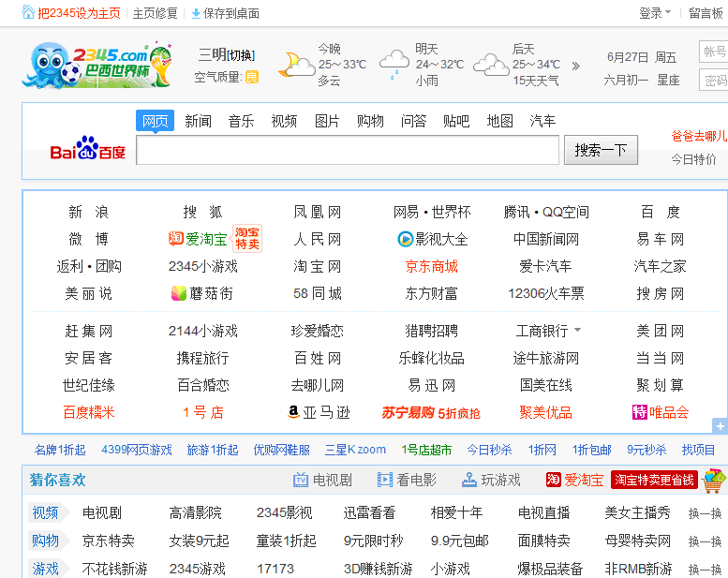Image resolution: width=728 pixels, height=578 pixels.
Task: Click the download arrow icon for 保存到桌面
Action: point(196,13)
